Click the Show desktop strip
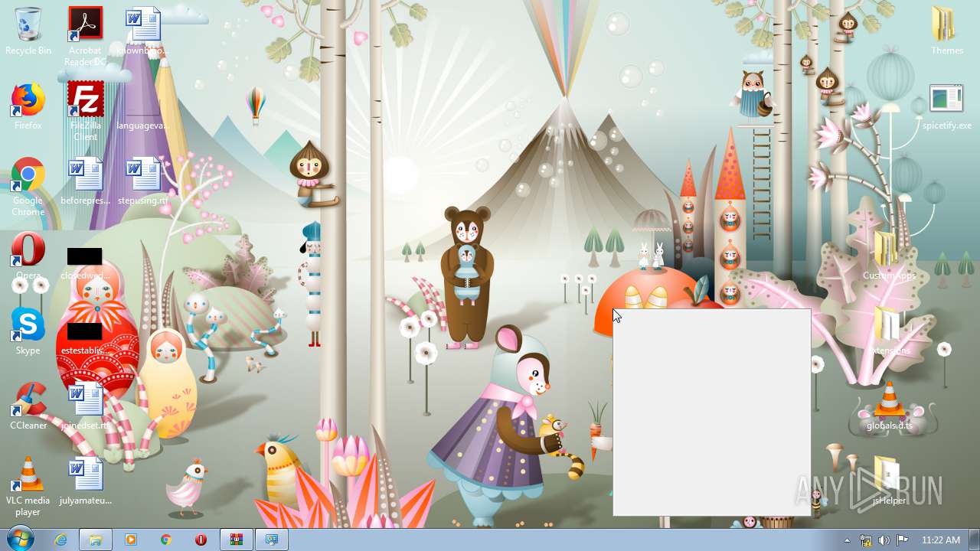 [975, 540]
